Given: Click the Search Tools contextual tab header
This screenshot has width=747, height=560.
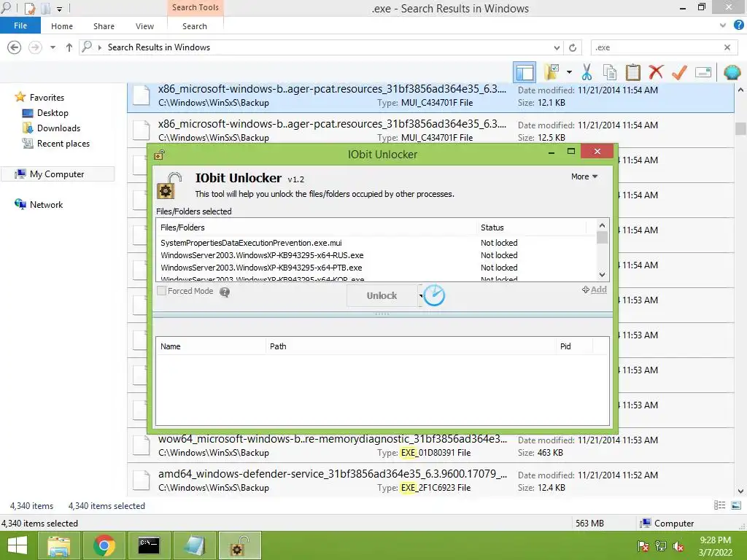Looking at the screenshot, I should [196, 7].
